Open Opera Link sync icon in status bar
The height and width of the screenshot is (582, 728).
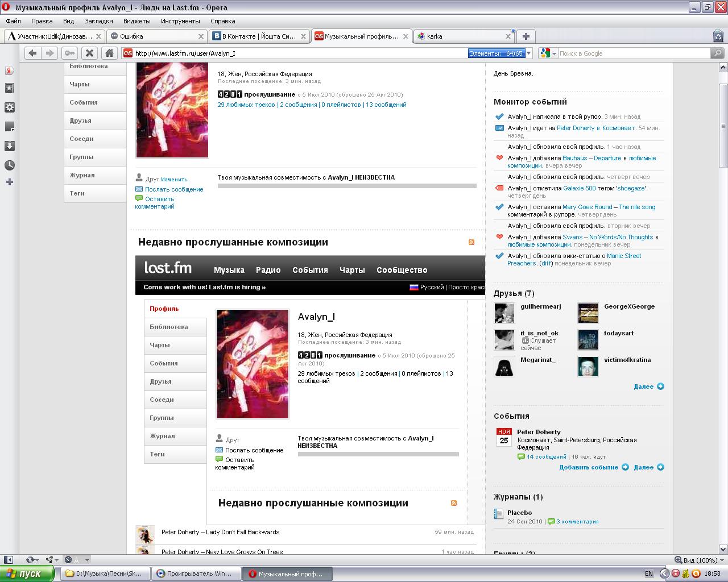click(x=30, y=560)
